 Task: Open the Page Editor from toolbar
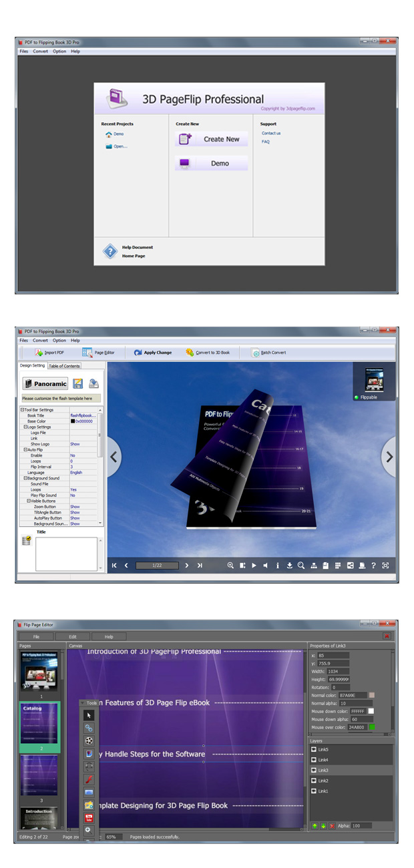click(99, 353)
